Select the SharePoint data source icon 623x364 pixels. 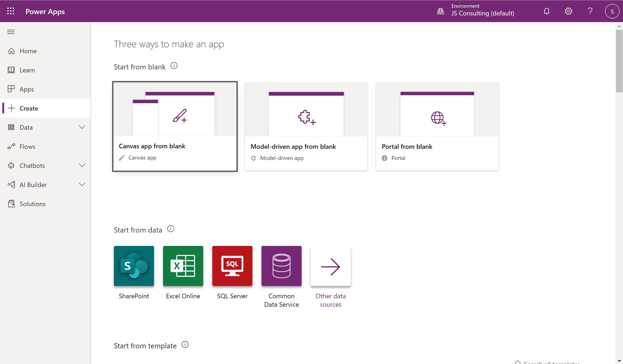(134, 266)
